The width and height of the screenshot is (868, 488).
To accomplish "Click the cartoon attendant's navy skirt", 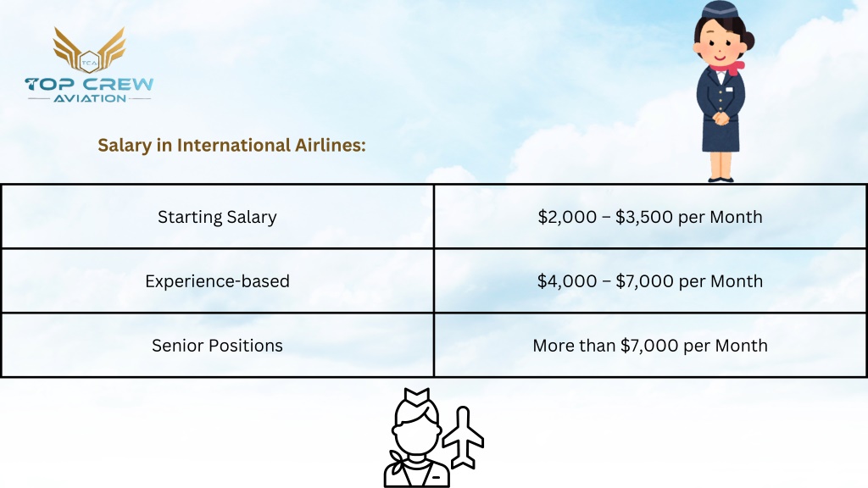I will click(721, 133).
